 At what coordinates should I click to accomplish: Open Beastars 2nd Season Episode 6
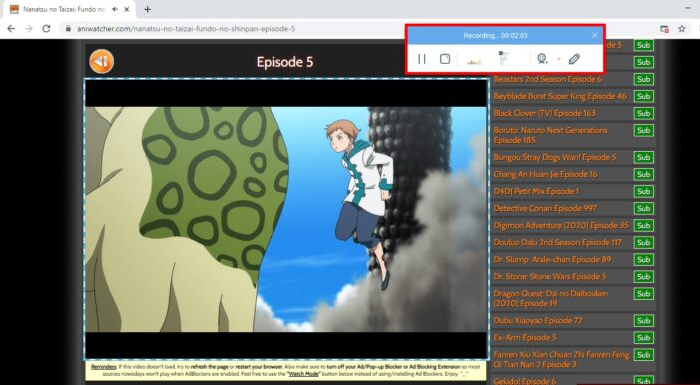tap(547, 79)
